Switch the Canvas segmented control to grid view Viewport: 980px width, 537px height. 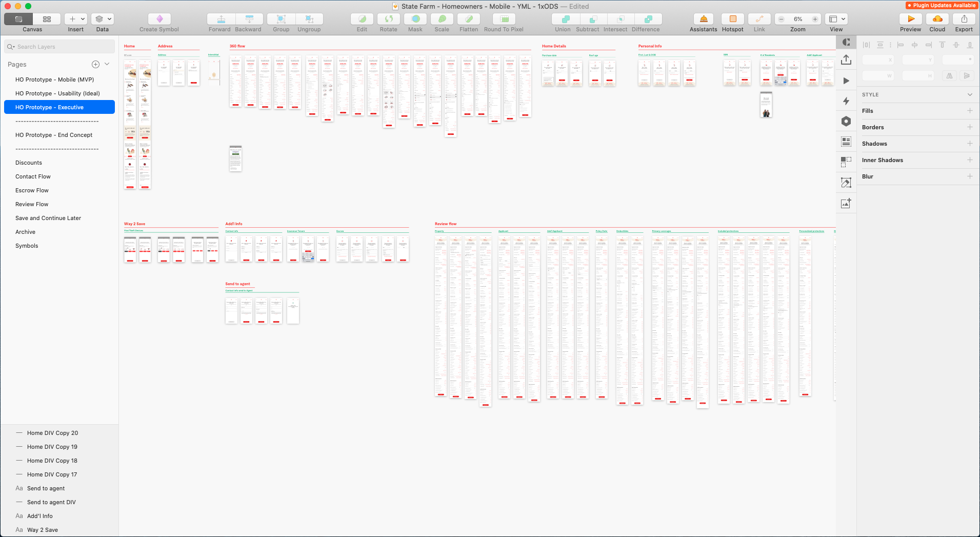(x=47, y=18)
